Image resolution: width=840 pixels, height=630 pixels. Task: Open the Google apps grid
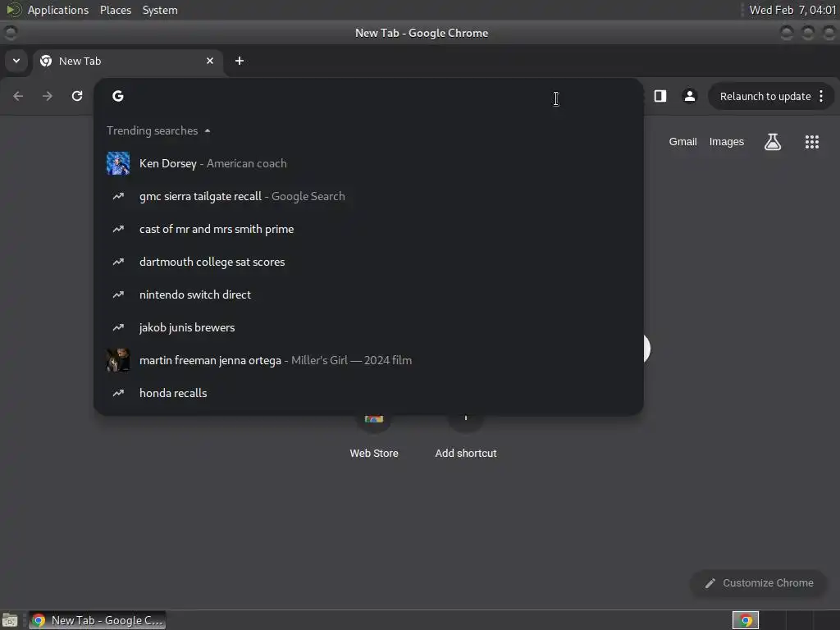812,142
